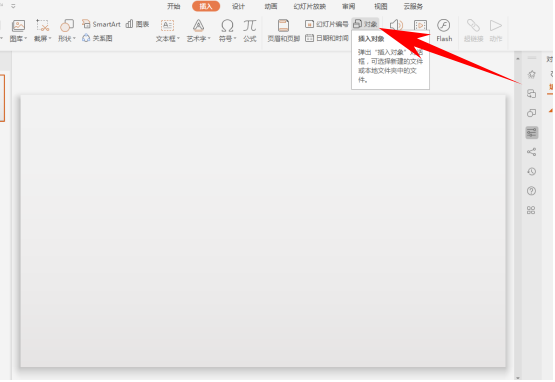The height and width of the screenshot is (382, 555).
Task: Insert a SmartArt graphic
Action: point(101,24)
